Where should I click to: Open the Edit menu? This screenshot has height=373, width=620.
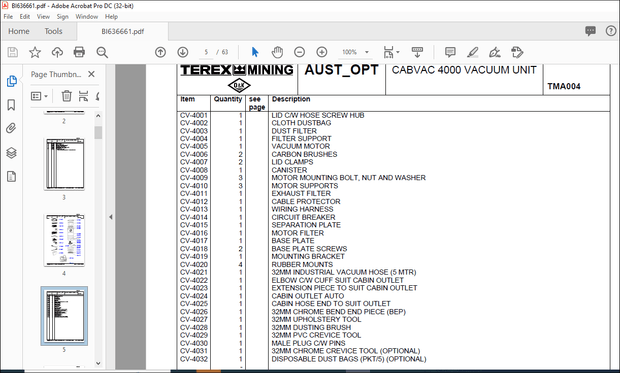click(x=25, y=17)
